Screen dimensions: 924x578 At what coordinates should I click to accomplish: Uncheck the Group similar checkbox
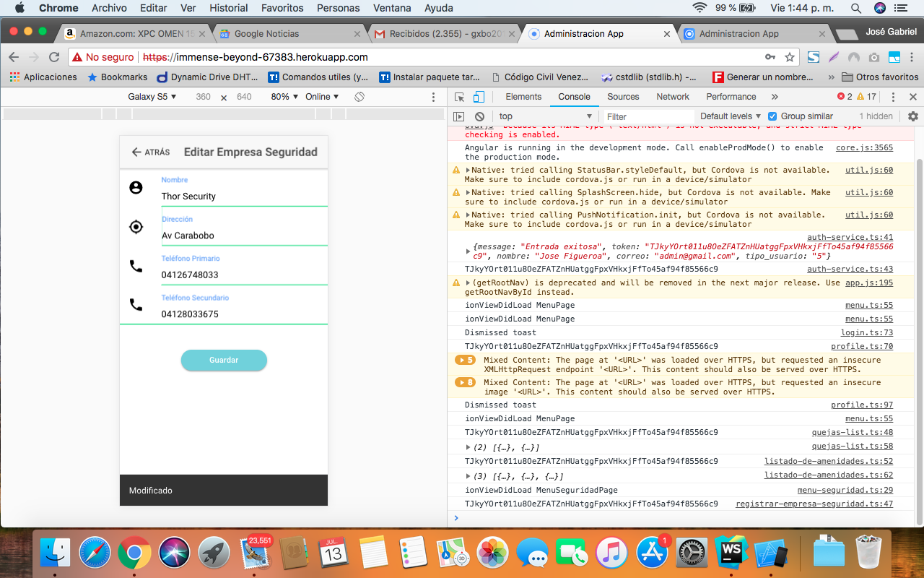772,116
